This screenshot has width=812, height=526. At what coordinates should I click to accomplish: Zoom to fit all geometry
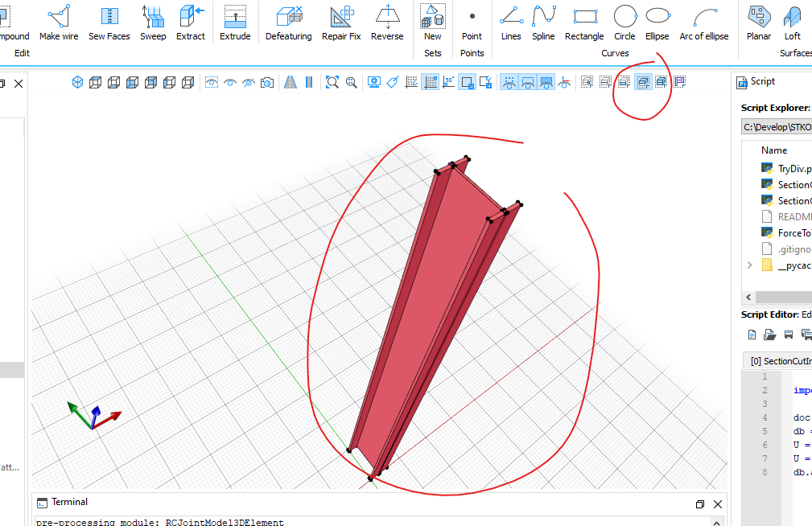click(332, 82)
